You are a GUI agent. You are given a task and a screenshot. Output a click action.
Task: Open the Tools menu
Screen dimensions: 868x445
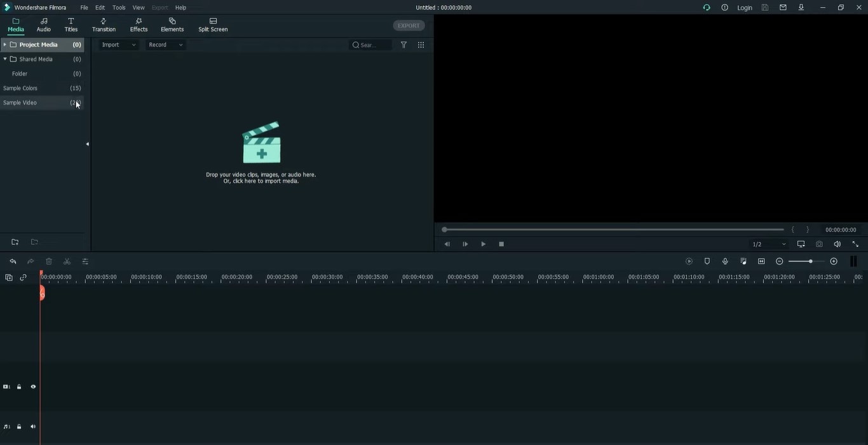click(119, 8)
